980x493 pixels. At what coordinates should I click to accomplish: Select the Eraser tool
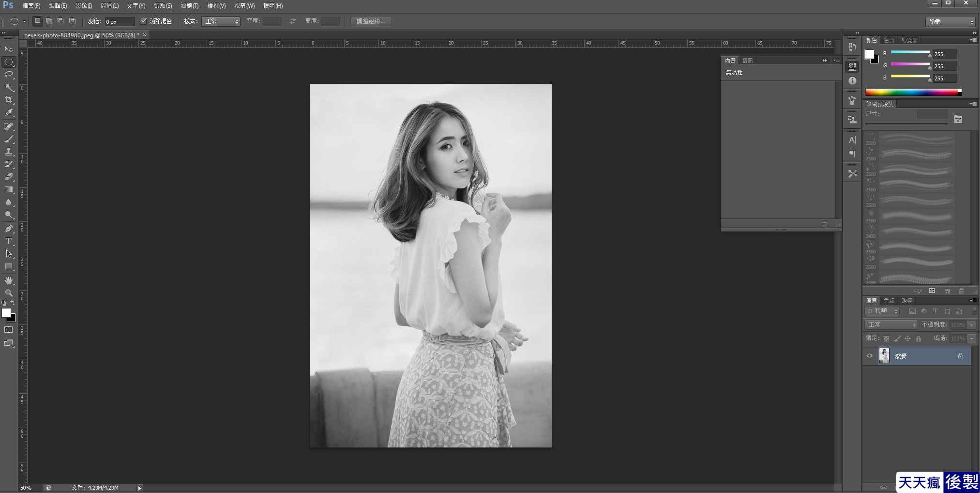coord(9,177)
